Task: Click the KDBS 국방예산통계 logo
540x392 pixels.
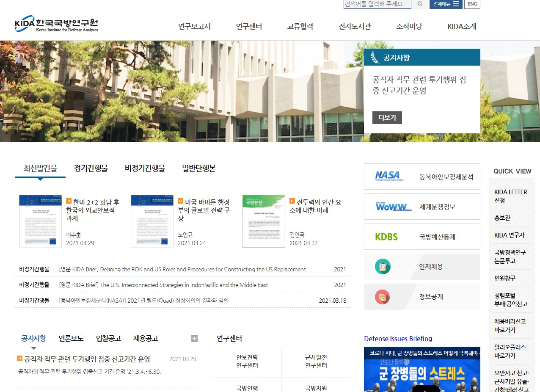Action: click(x=386, y=237)
